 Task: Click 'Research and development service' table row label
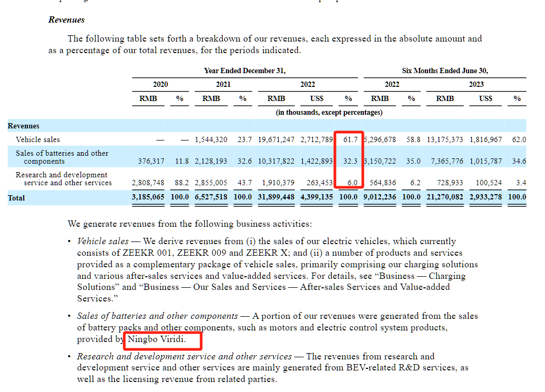[x=64, y=179]
